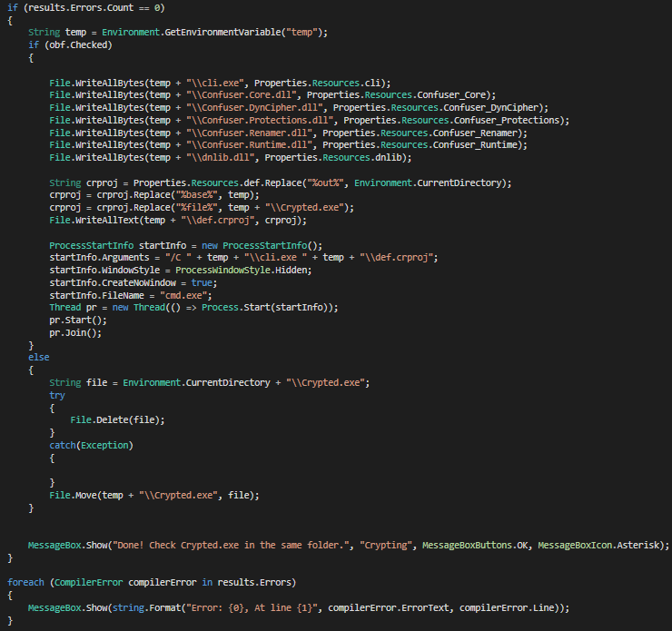Click the File.Delete(file) statement
The width and height of the screenshot is (672, 631).
coord(110,420)
